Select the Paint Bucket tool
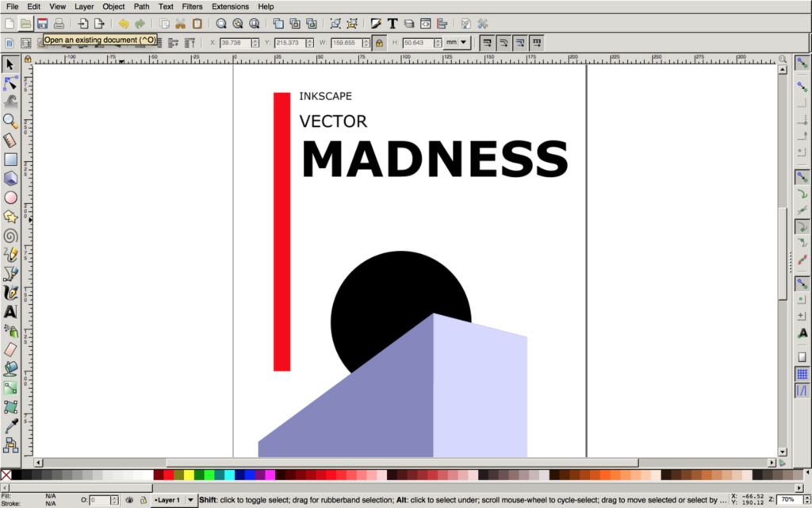This screenshot has height=508, width=812. tap(10, 369)
